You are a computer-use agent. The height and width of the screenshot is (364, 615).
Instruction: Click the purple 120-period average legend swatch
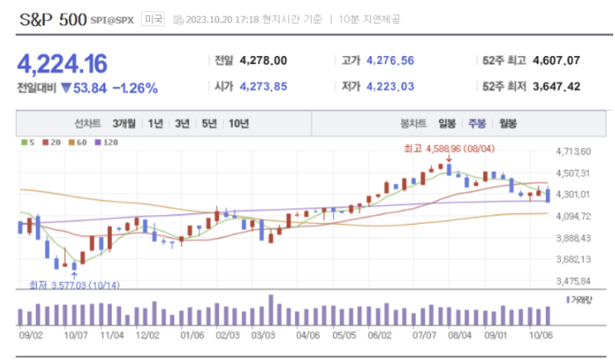point(97,143)
